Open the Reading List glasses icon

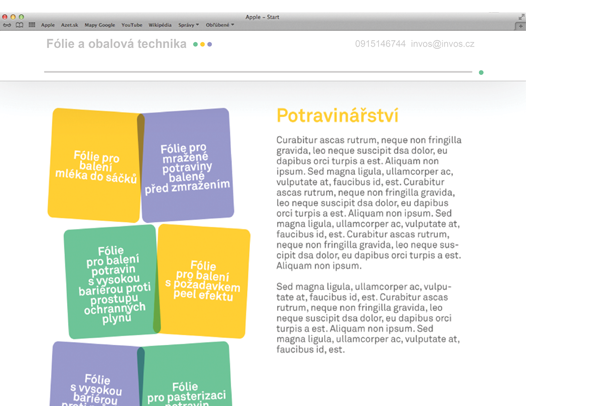(7, 24)
